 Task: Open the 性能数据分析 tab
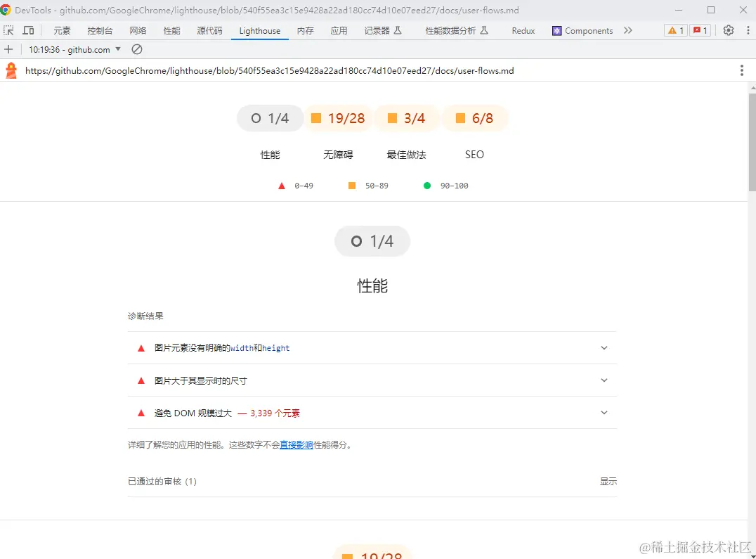tap(457, 31)
